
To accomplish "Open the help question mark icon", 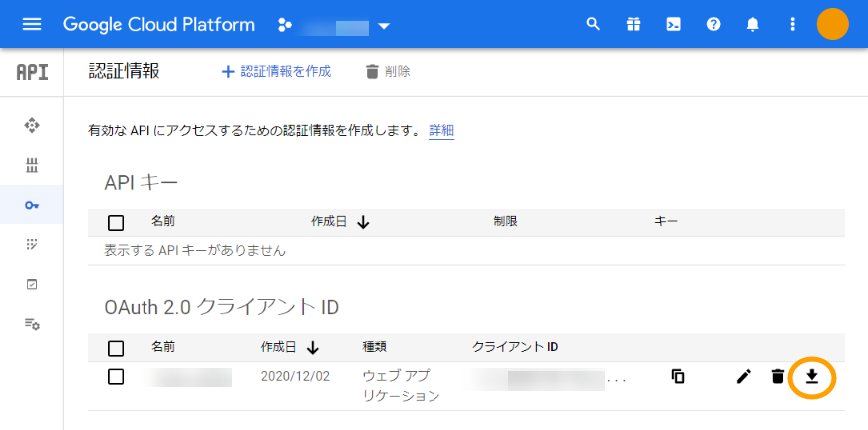I will pos(713,24).
